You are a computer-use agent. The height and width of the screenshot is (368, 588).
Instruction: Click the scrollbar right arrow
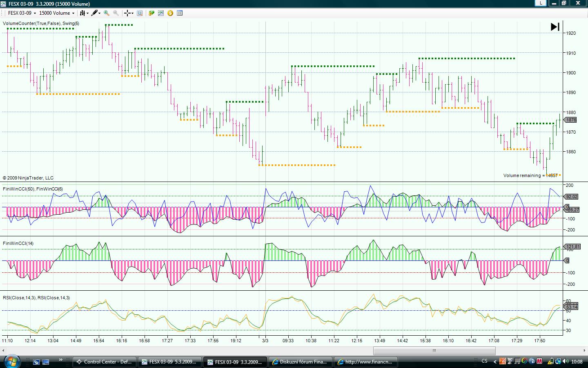point(584,350)
